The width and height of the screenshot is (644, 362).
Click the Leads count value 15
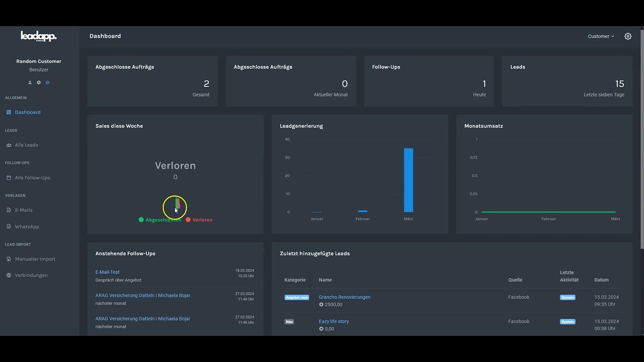[619, 84]
